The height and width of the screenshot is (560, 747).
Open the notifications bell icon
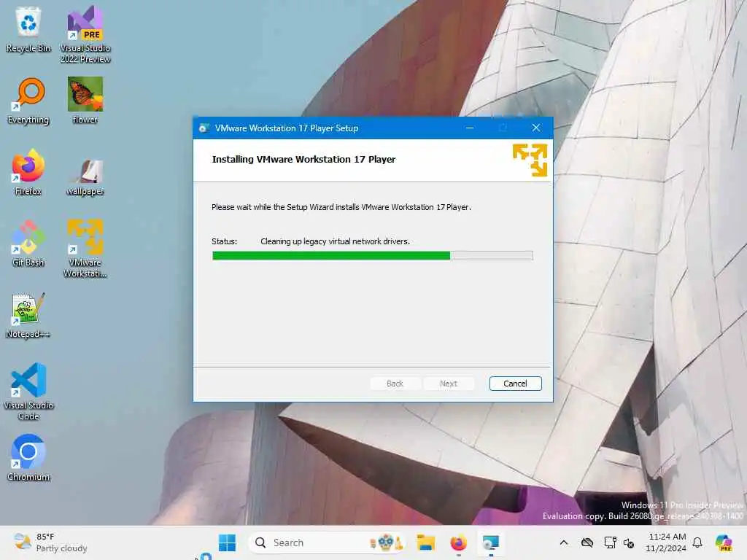(x=697, y=542)
